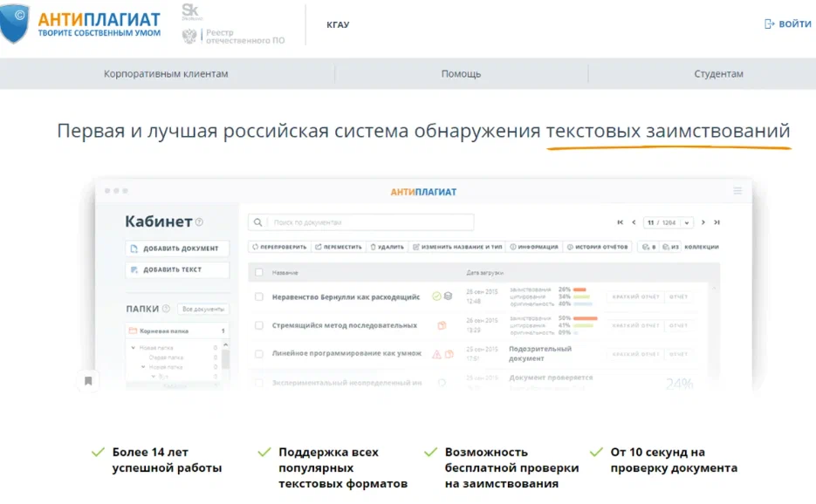Go to next page of documents
Viewport: 816px width, 504px height.
click(703, 222)
